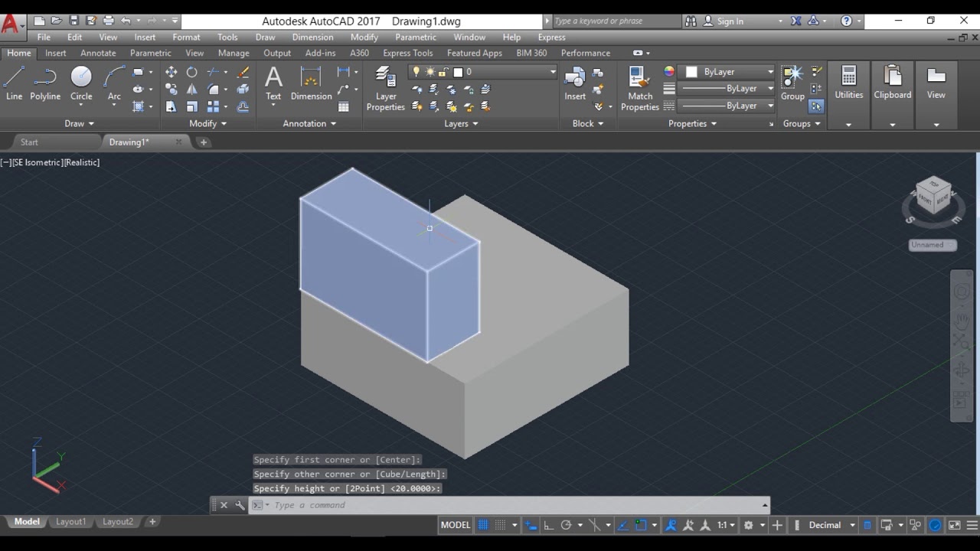This screenshot has width=980, height=551.
Task: Toggle 2D object snap in status bar
Action: click(x=642, y=525)
